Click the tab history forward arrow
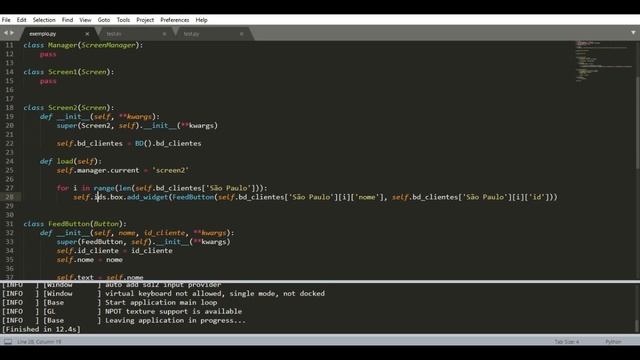 pyautogui.click(x=12, y=33)
